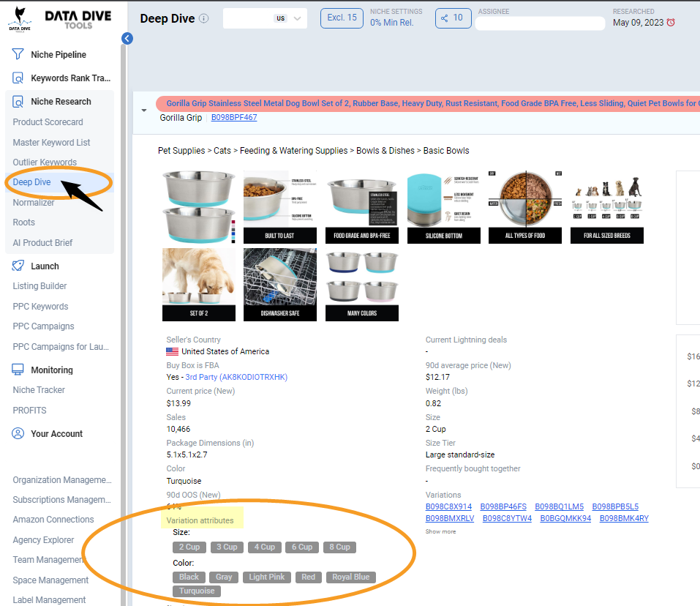Open the SILICONE BOTTOM image
The height and width of the screenshot is (606, 700).
point(444,207)
